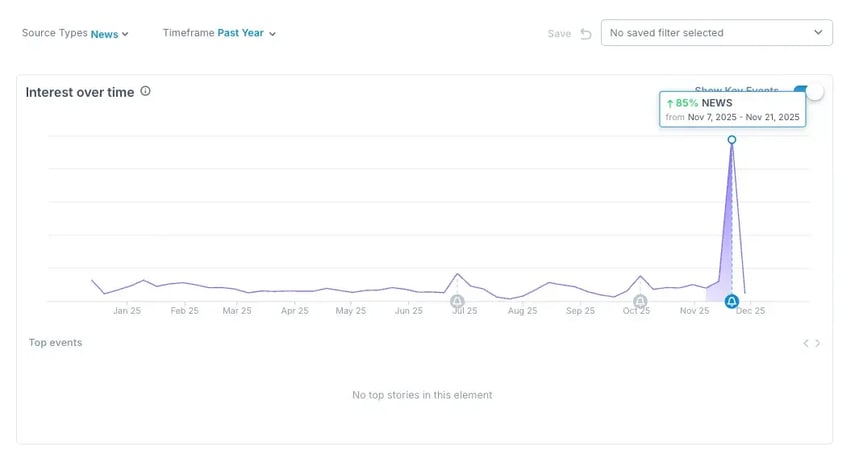Click the Save filter button

click(559, 34)
